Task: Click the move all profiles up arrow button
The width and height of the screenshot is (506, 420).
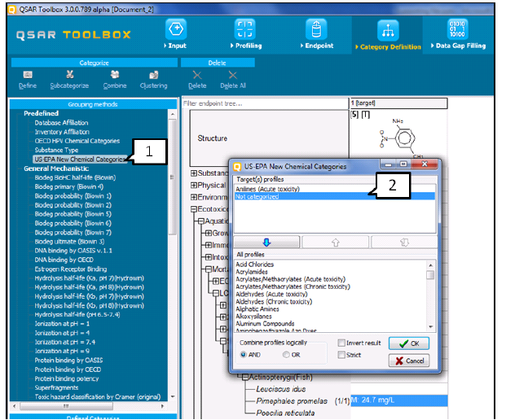Action: point(404,242)
